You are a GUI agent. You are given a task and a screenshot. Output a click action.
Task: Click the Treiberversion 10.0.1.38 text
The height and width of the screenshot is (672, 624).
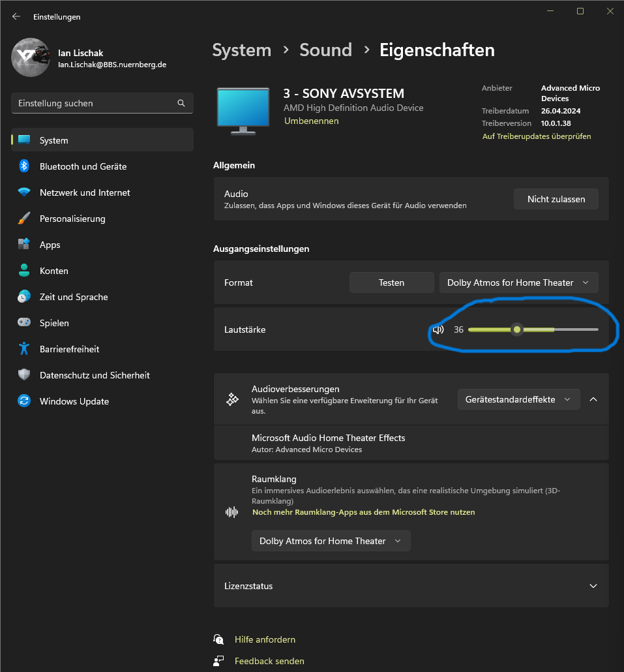[x=556, y=123]
